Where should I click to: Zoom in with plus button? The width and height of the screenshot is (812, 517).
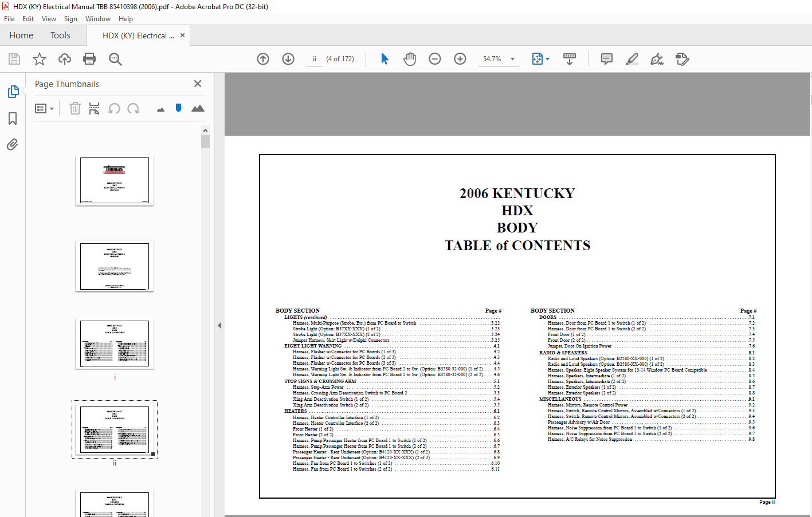(460, 59)
